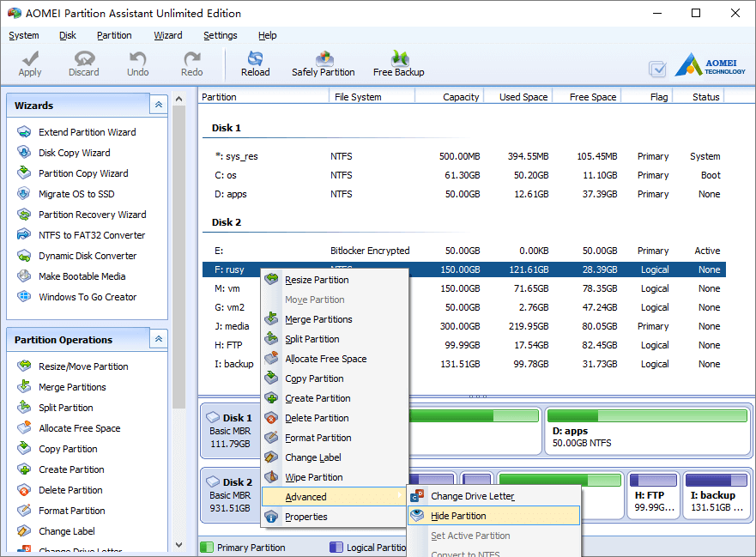Select Hide Partition in submenu
Screen dimensions: 756x557
point(493,516)
